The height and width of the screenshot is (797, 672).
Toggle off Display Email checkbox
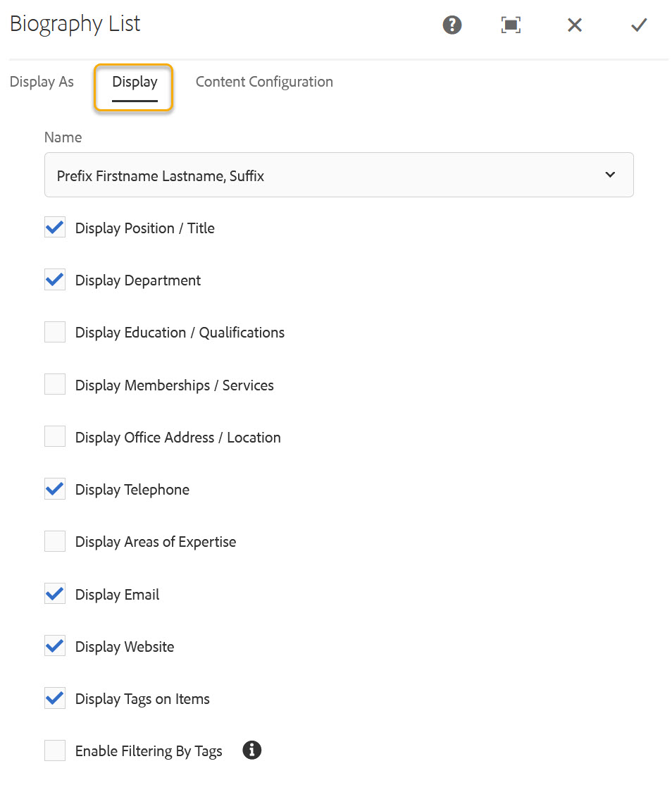(x=55, y=594)
